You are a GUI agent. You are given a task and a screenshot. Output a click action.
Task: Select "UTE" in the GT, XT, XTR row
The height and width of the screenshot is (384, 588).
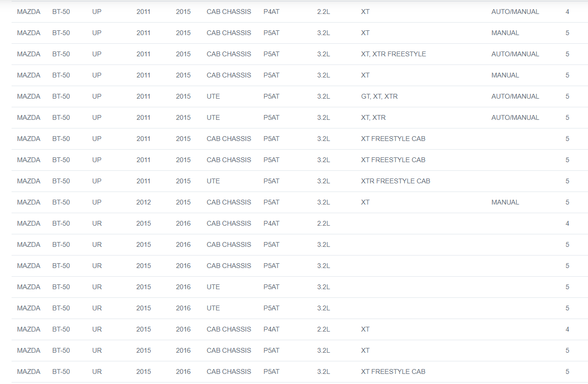point(213,96)
